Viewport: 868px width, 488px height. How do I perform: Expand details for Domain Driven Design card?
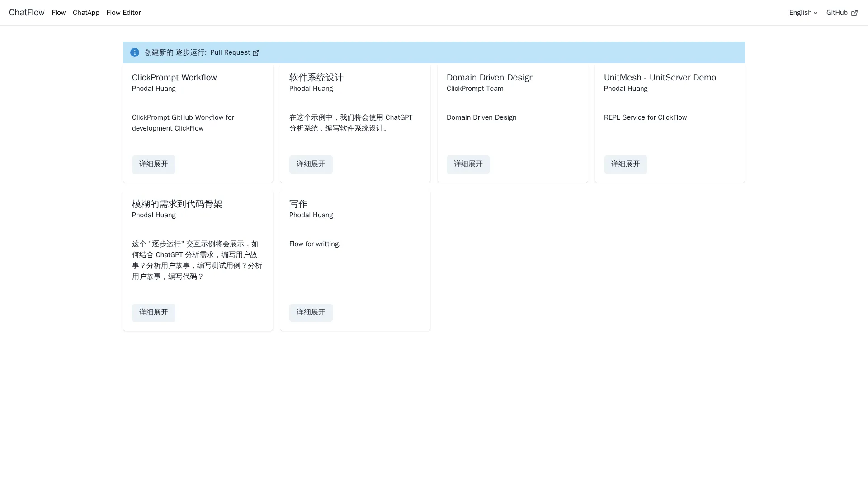pos(468,164)
